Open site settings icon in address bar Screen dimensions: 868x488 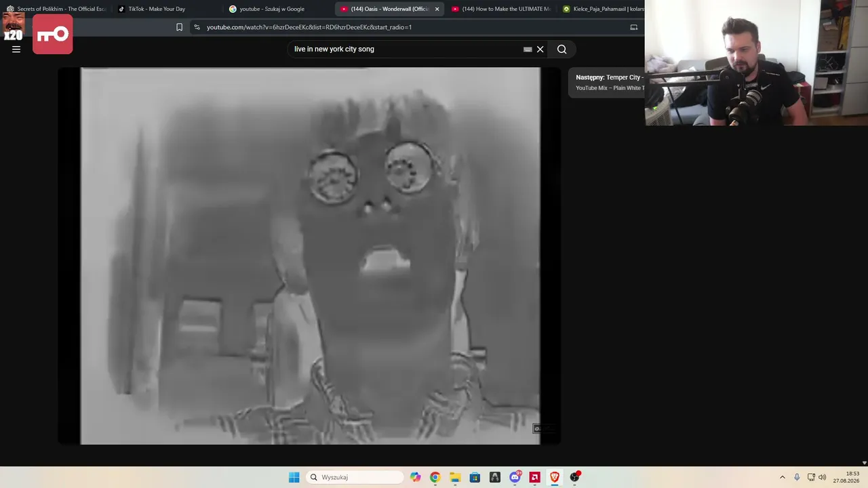pos(197,27)
